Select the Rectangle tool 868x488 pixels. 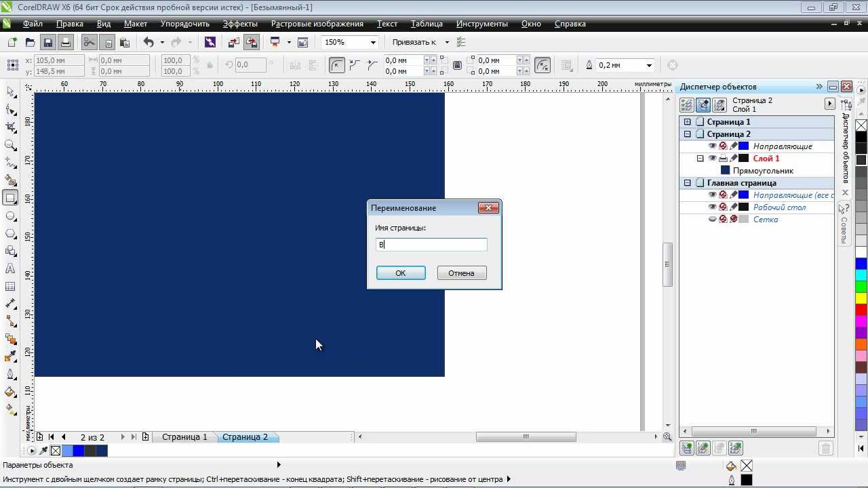10,198
